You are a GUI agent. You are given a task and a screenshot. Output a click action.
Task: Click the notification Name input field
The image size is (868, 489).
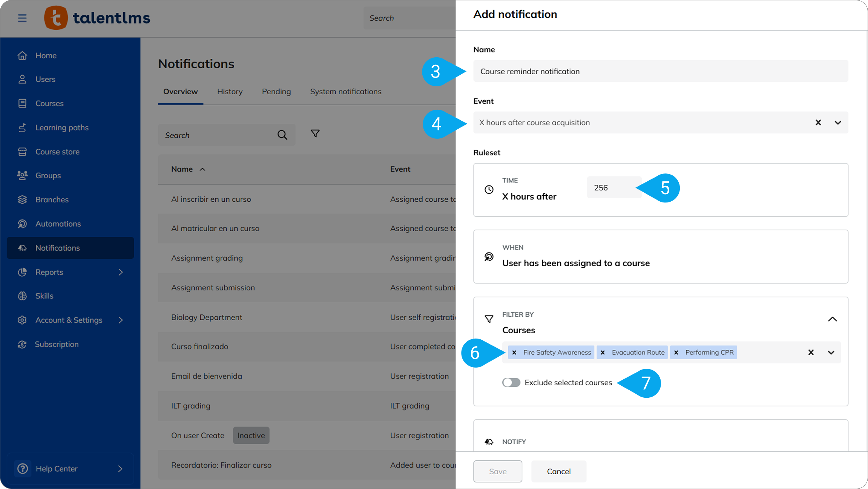(660, 71)
